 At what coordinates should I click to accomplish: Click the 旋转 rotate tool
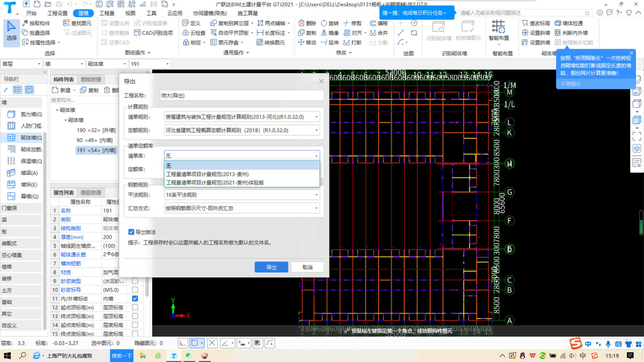330,23
